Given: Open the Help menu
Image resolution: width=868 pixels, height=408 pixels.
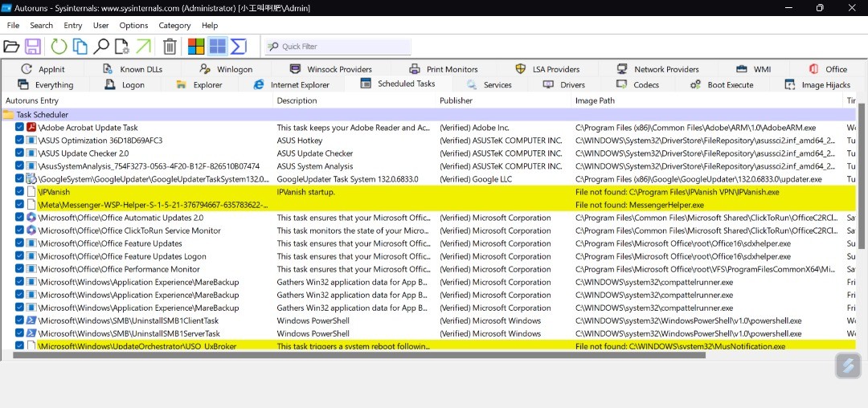Looking at the screenshot, I should pos(210,26).
